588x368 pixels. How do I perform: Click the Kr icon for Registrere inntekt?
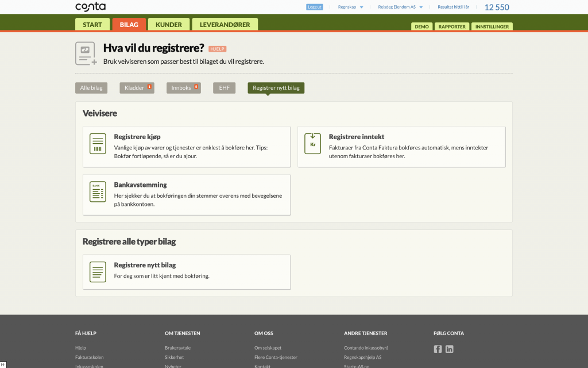[313, 143]
